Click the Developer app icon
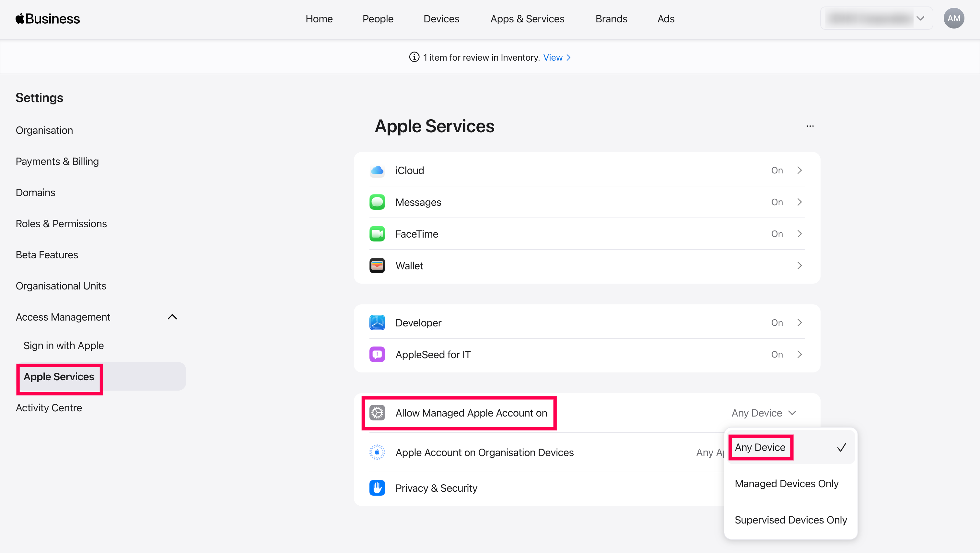The width and height of the screenshot is (980, 553). click(377, 323)
